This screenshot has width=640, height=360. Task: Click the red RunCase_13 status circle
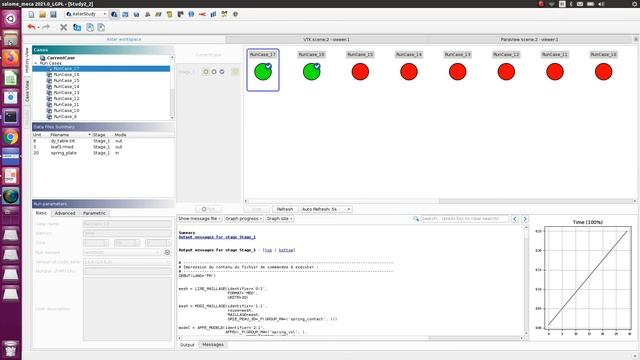(x=458, y=72)
